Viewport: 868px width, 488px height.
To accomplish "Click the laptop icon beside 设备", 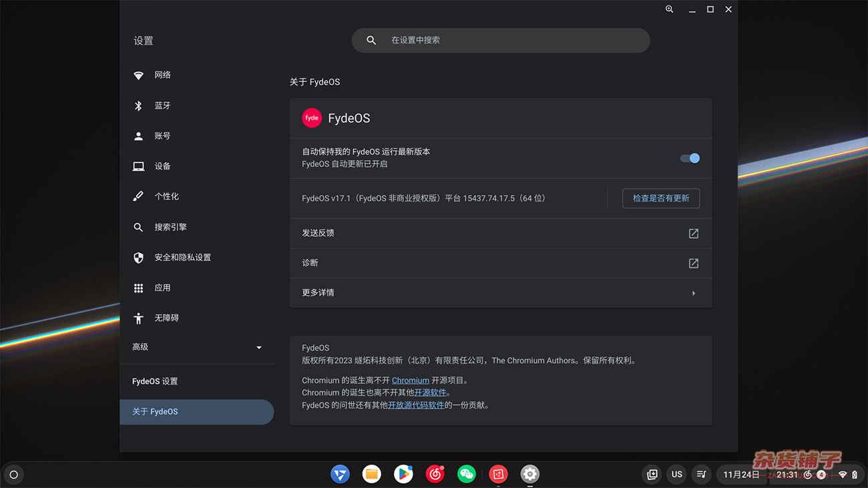I will pos(138,166).
